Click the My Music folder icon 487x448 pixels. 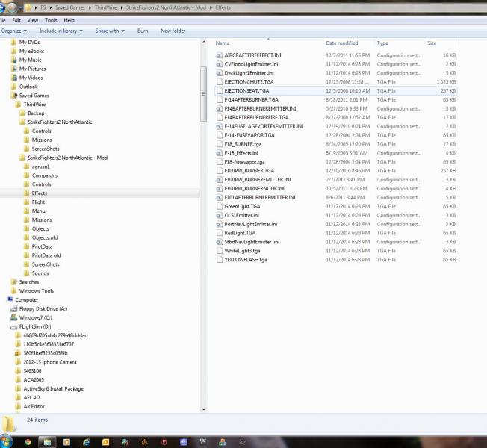pyautogui.click(x=14, y=60)
